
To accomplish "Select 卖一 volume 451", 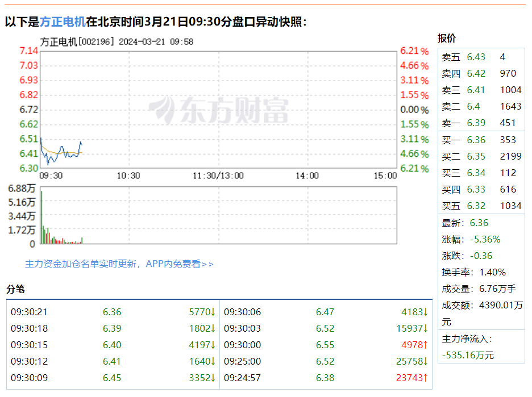I will click(508, 123).
